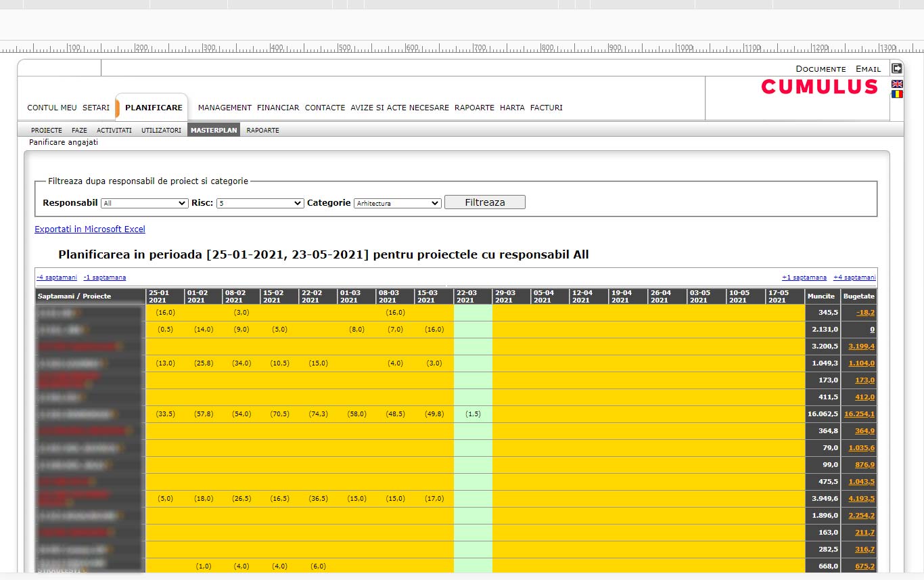Open budget value 2.254,2 link
Image resolution: width=924 pixels, height=580 pixels.
(x=861, y=516)
